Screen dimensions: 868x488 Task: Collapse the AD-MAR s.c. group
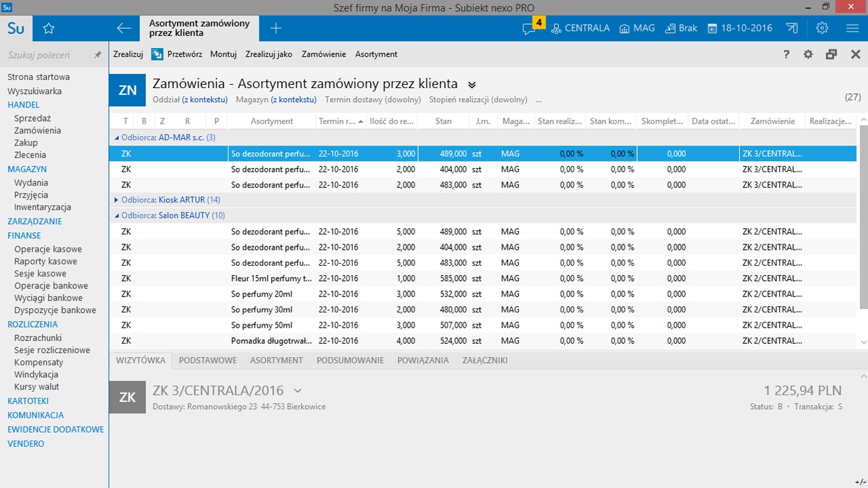117,138
